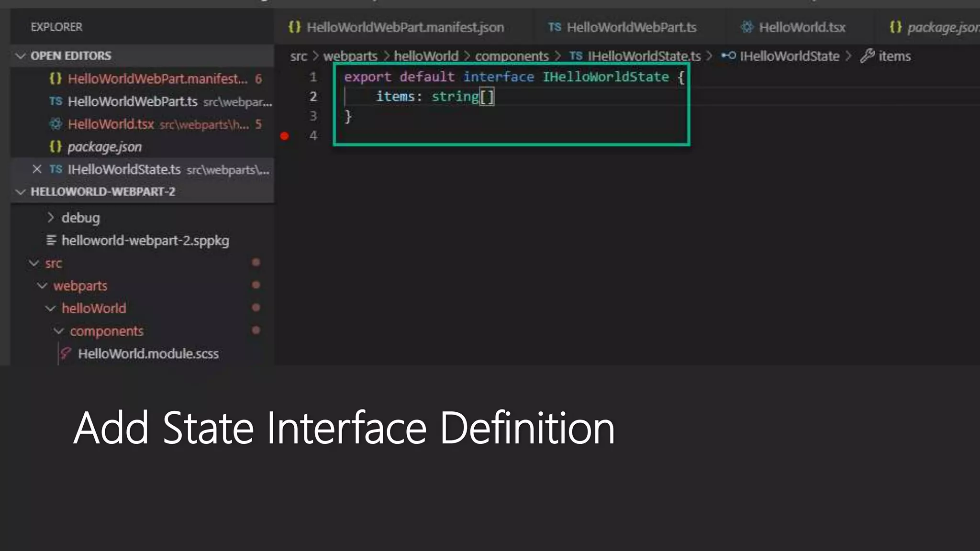
Task: Click JSON icon on HelloWorldWebPart.manifest.json tab
Action: click(x=295, y=27)
